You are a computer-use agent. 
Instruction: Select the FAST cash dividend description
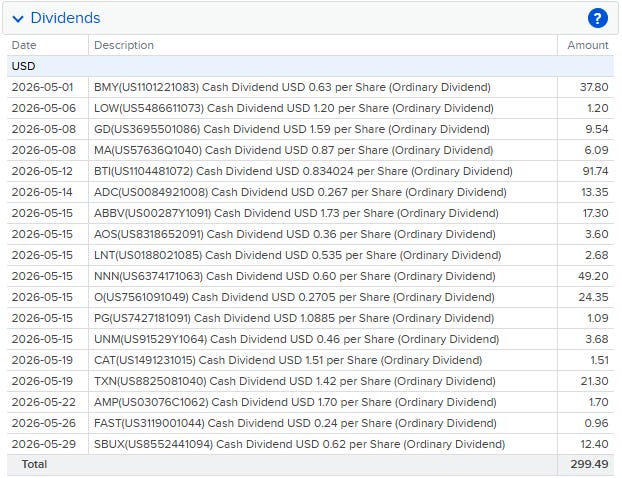tap(295, 424)
